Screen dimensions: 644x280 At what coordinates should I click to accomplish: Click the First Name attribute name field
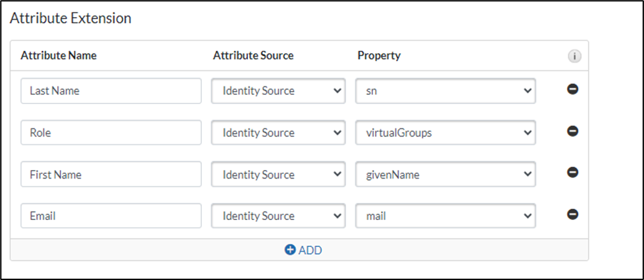coord(111,175)
